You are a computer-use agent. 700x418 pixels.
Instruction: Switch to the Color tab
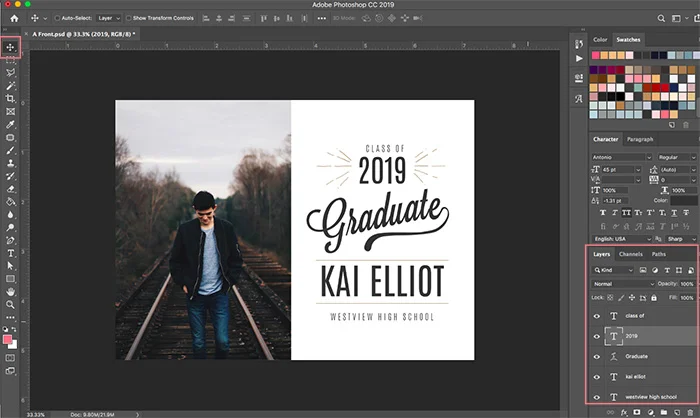(x=600, y=40)
